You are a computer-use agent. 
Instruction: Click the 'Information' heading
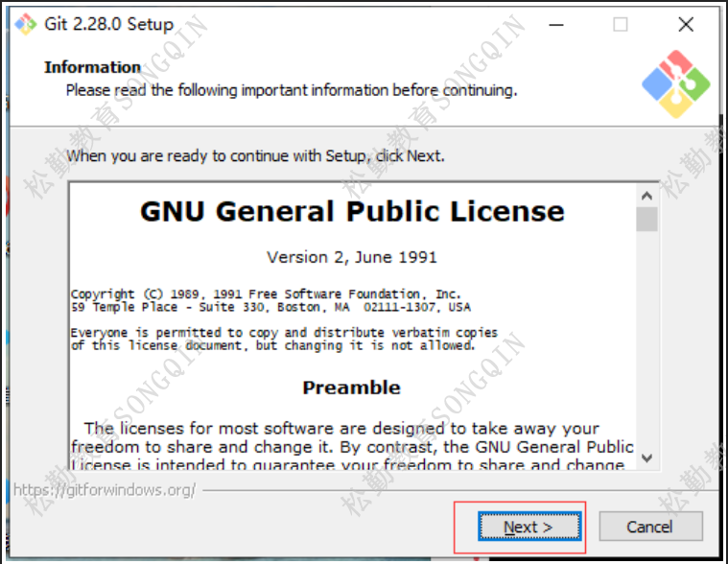(92, 67)
